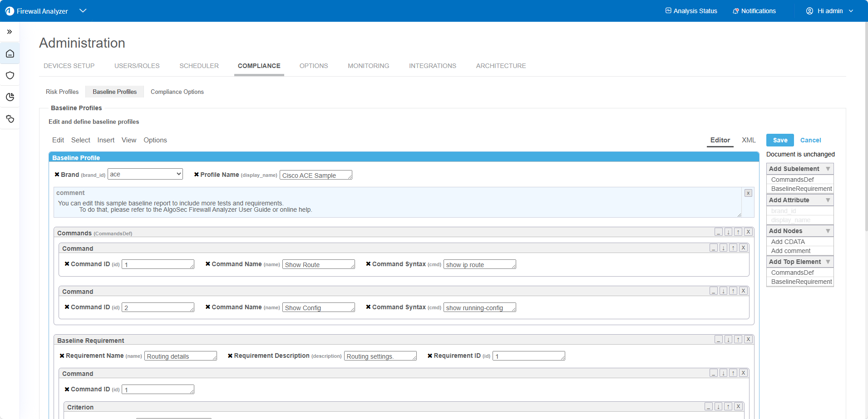Move the Show Config command up
The width and height of the screenshot is (868, 419).
coord(733,291)
